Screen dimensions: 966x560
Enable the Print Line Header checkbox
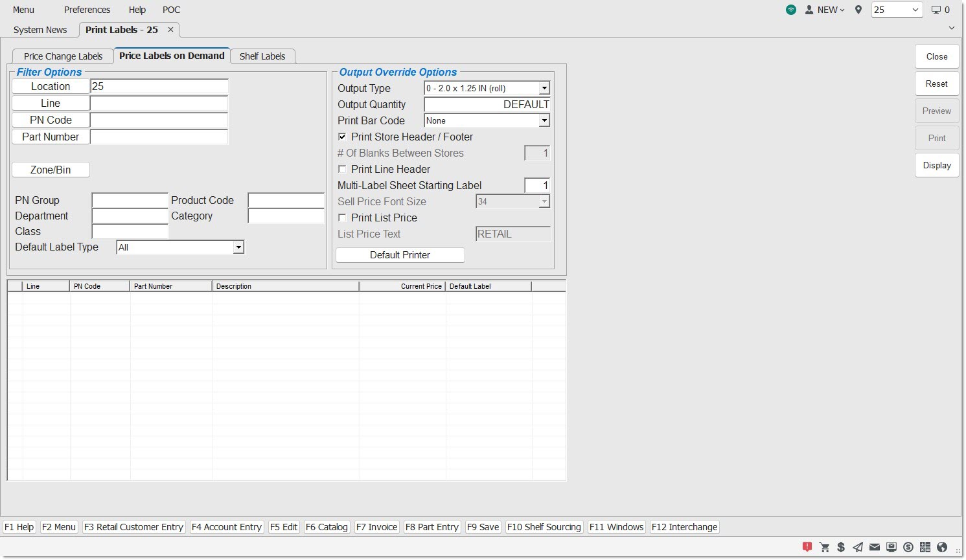pyautogui.click(x=342, y=169)
